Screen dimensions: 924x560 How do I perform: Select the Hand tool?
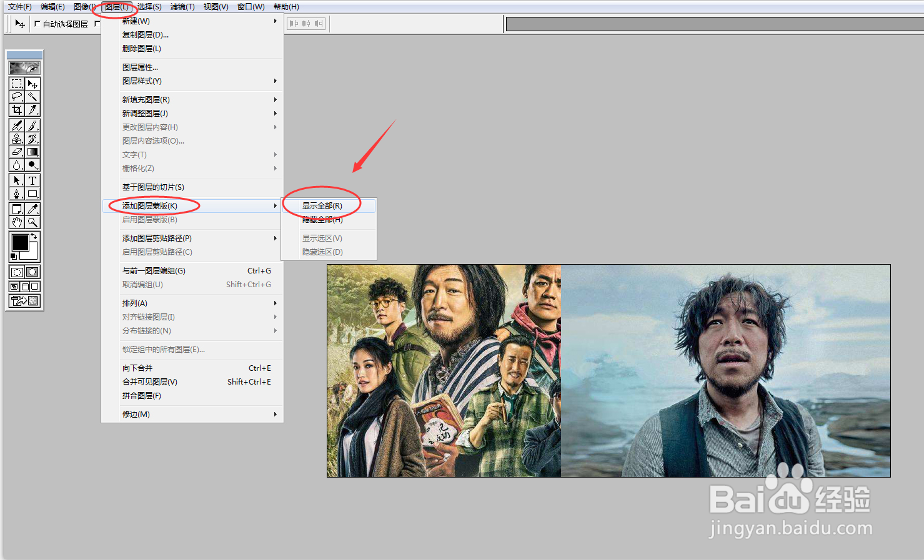point(17,222)
